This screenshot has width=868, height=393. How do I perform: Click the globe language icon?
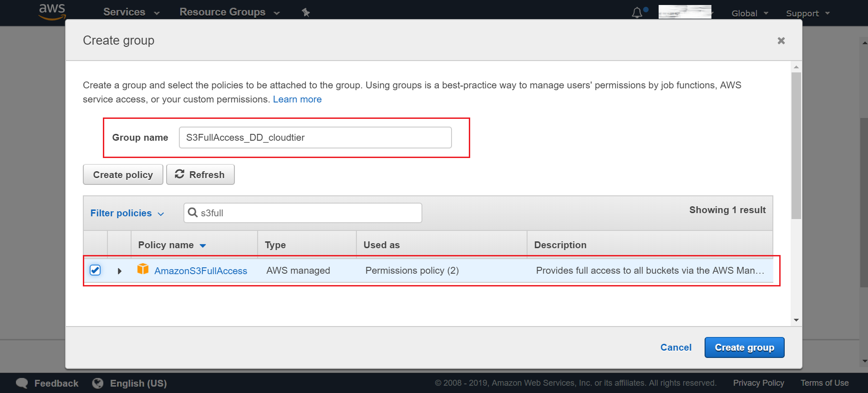(97, 383)
